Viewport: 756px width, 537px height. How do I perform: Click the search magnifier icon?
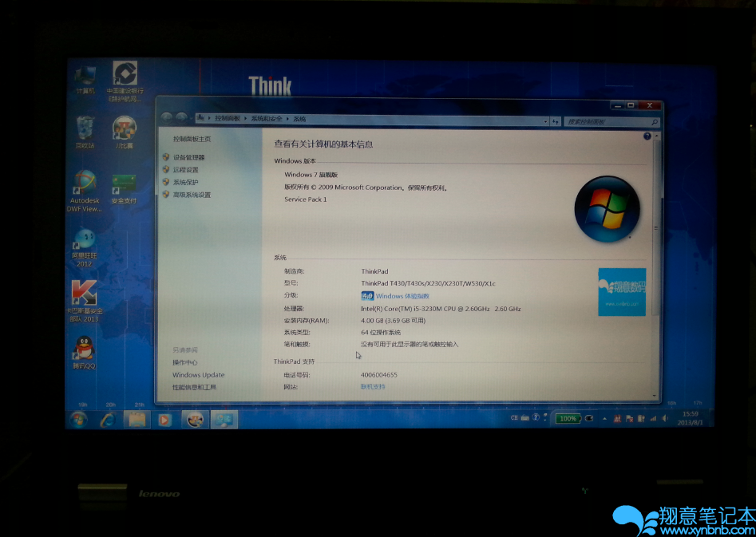tap(655, 122)
